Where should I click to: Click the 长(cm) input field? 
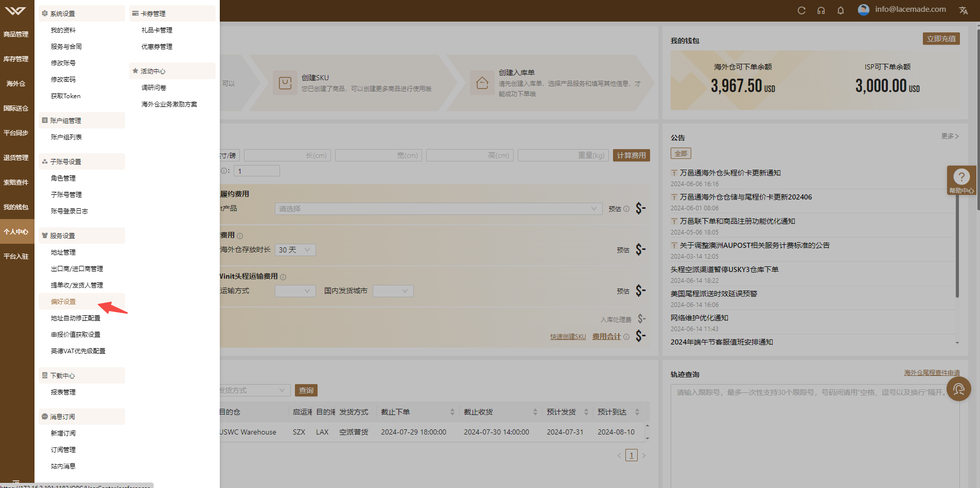pos(288,155)
